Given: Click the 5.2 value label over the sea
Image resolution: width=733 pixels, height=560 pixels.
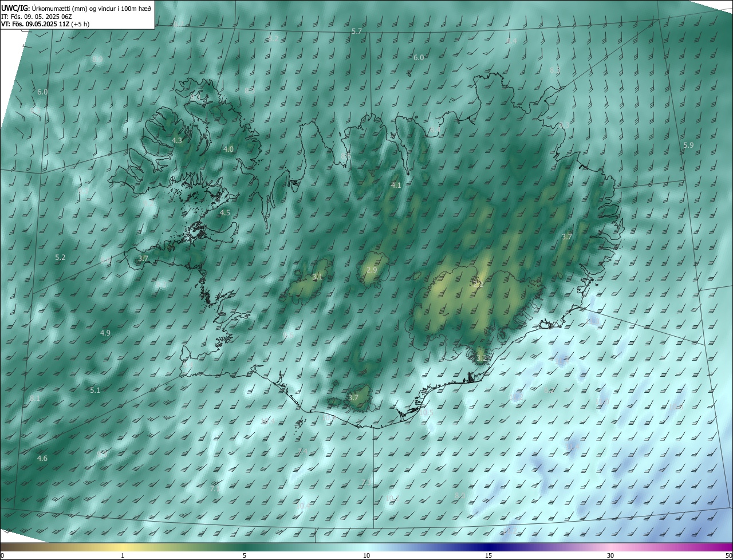Looking at the screenshot, I should pyautogui.click(x=60, y=258).
